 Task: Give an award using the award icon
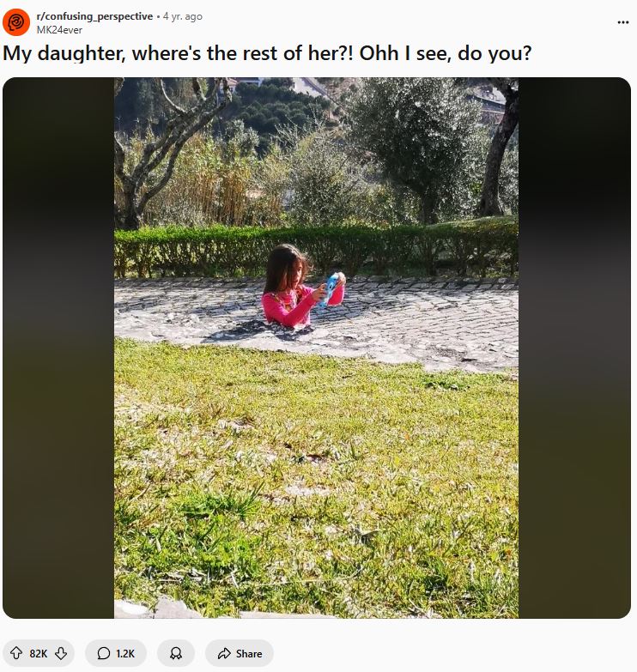point(176,653)
